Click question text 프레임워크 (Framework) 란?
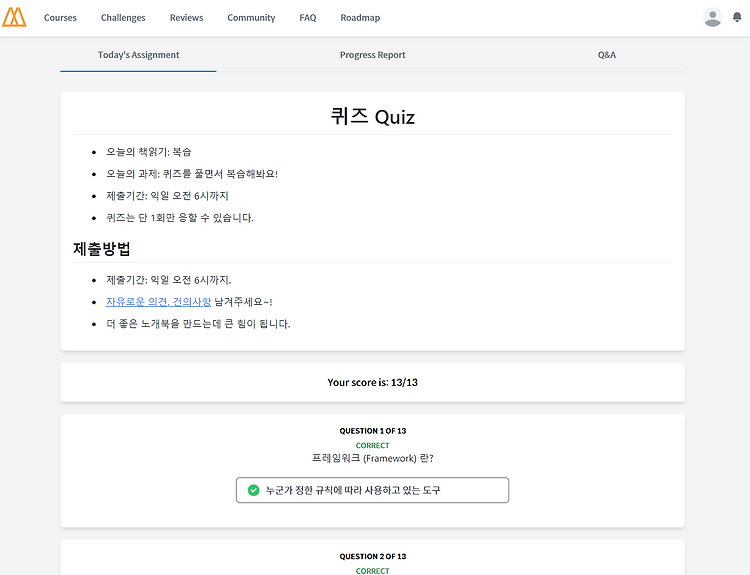This screenshot has width=750, height=575. (x=373, y=458)
